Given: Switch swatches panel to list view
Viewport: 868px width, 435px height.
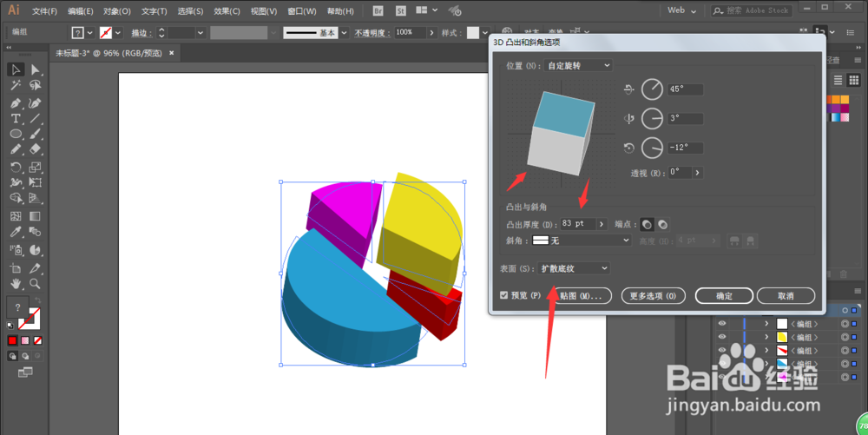Looking at the screenshot, I should pos(838,80).
